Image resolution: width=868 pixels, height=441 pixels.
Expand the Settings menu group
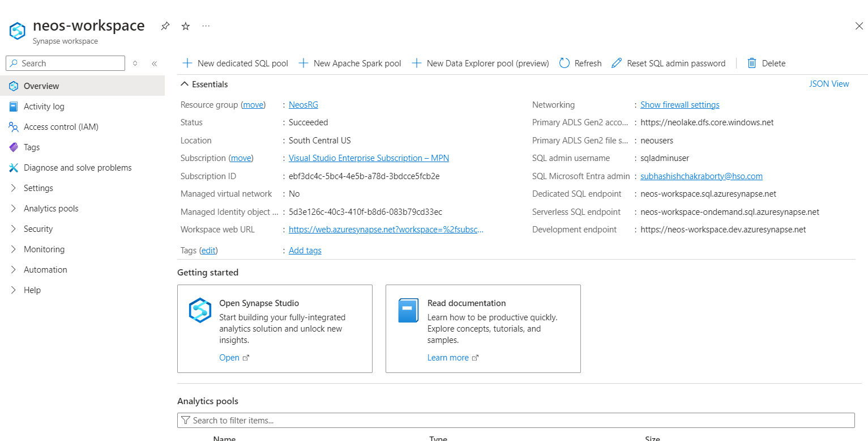(x=14, y=188)
